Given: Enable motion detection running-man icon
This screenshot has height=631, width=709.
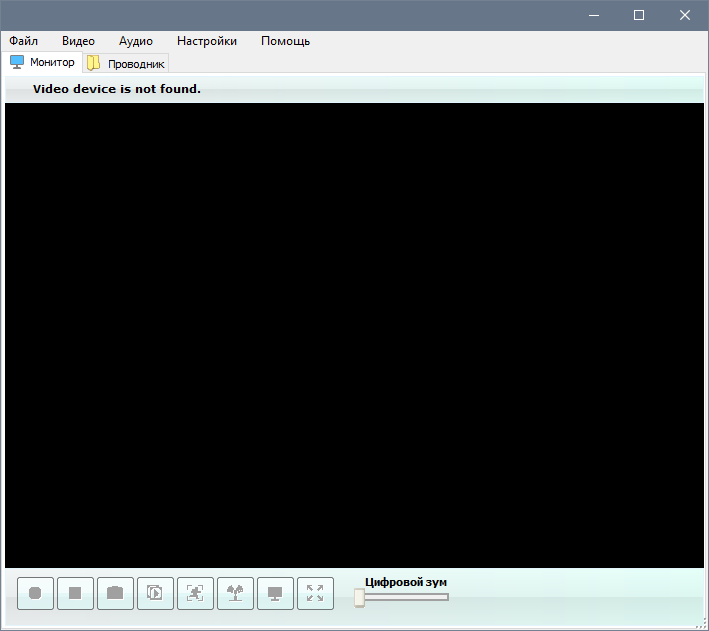Looking at the screenshot, I should (195, 593).
